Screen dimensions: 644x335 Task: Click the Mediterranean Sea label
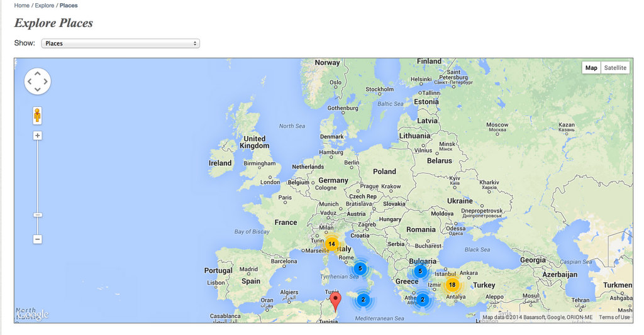[x=379, y=319]
